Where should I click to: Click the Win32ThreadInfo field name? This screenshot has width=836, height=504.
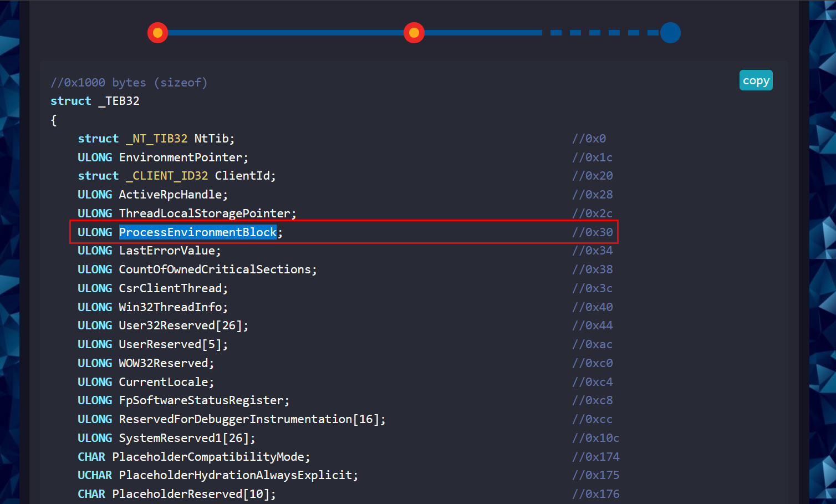(x=170, y=307)
